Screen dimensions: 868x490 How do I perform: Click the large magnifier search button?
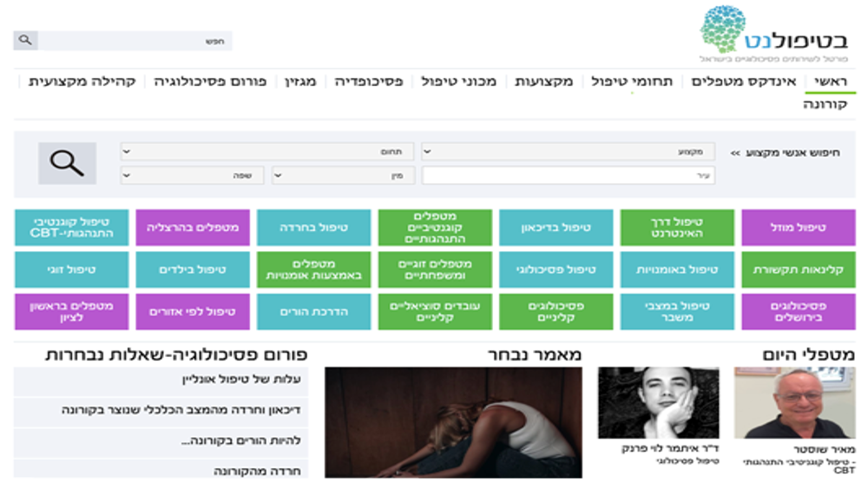coord(67,162)
